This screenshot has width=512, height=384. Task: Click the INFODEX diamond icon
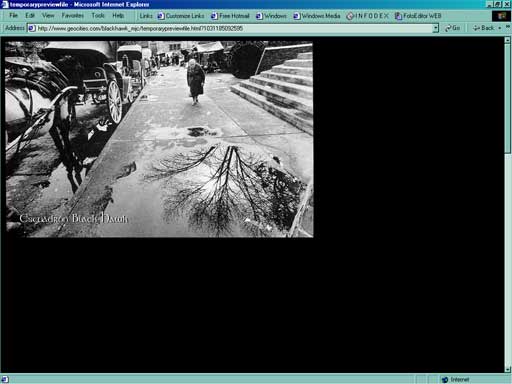tap(350, 16)
